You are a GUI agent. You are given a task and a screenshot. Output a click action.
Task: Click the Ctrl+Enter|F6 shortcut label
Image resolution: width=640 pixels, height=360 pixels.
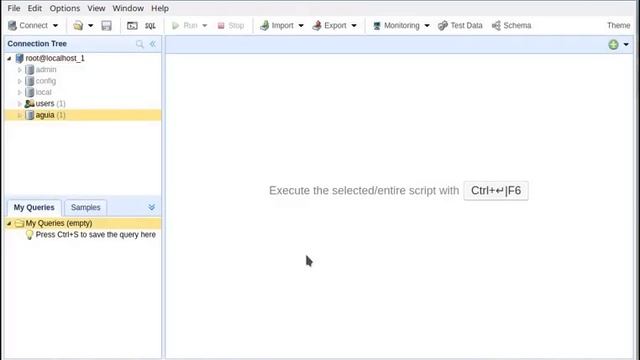pos(496,191)
